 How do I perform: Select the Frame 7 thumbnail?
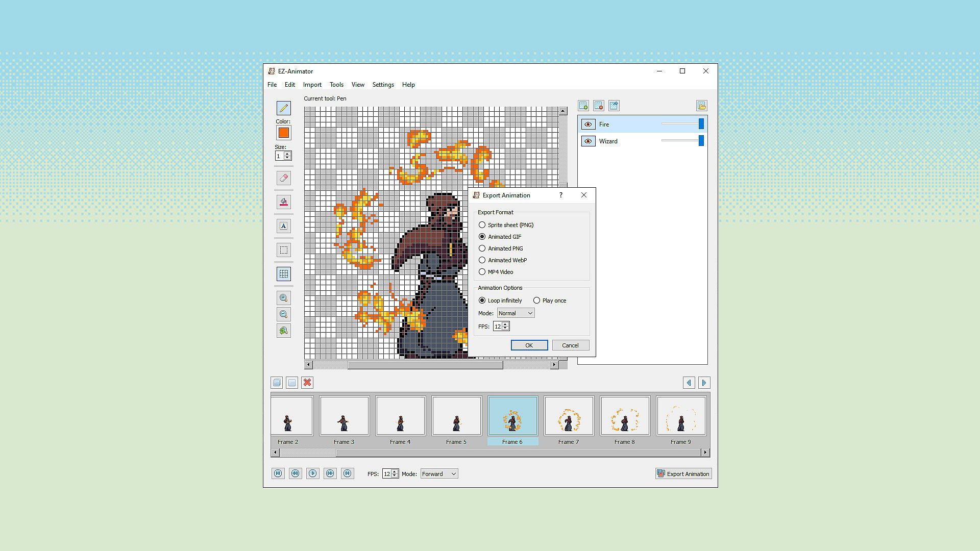point(569,416)
